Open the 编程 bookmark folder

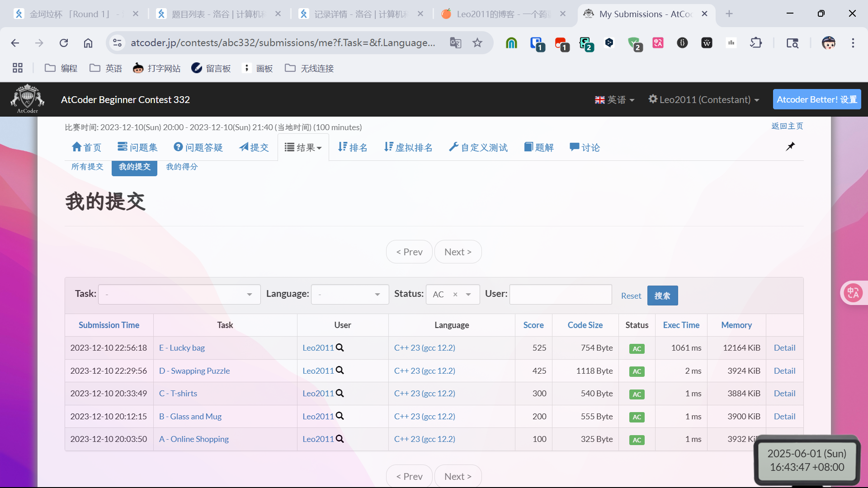(x=61, y=68)
